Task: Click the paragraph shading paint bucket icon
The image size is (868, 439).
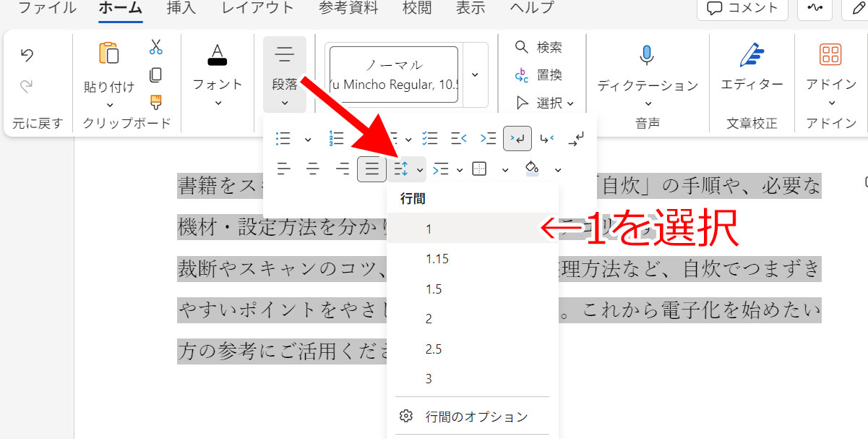Action: (x=533, y=169)
